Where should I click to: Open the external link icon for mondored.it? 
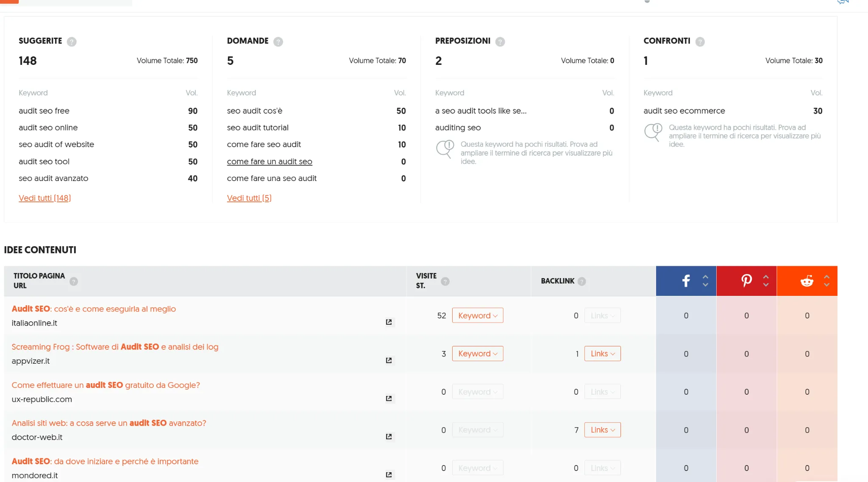[x=389, y=475]
